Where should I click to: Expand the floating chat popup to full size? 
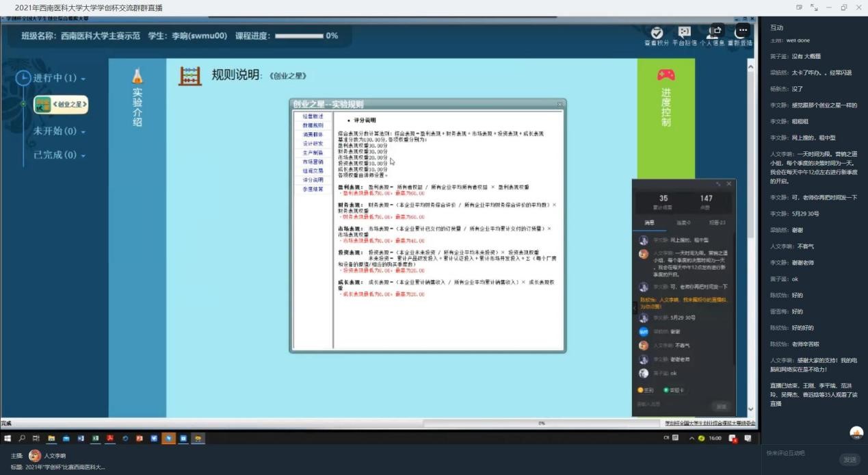[718, 183]
